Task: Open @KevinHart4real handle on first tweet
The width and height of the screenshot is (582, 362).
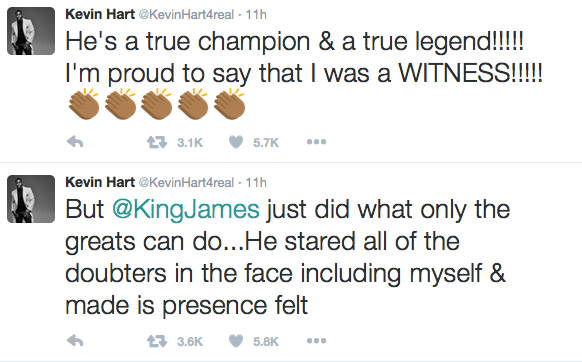Action: click(186, 15)
